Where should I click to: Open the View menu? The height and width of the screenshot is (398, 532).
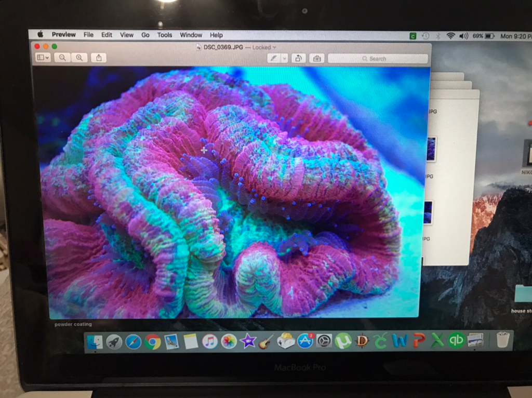coord(127,35)
